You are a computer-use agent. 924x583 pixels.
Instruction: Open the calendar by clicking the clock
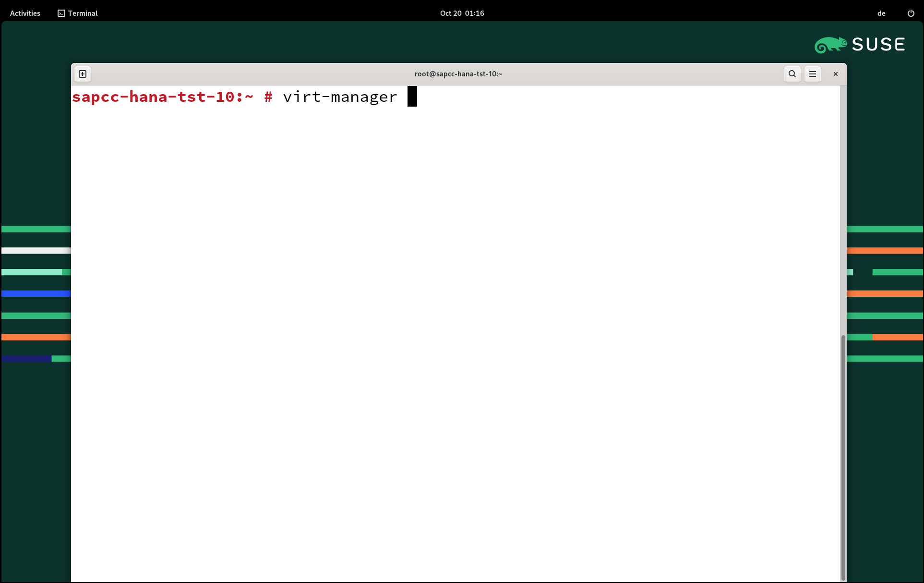pyautogui.click(x=462, y=13)
